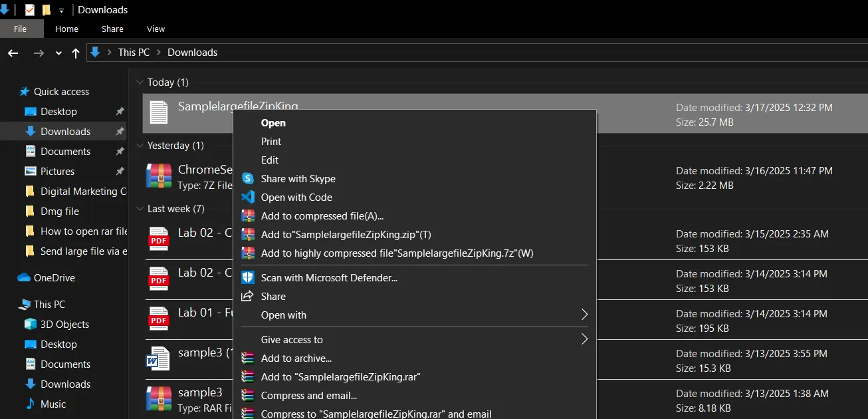Choose Print from the context menu
868x419 pixels.
[x=271, y=142]
